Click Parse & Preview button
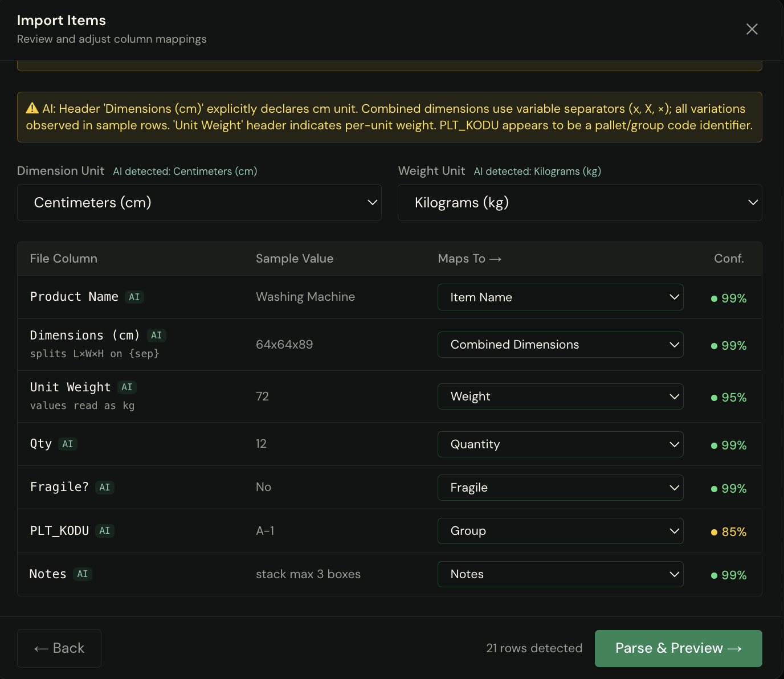784x679 pixels. (679, 648)
